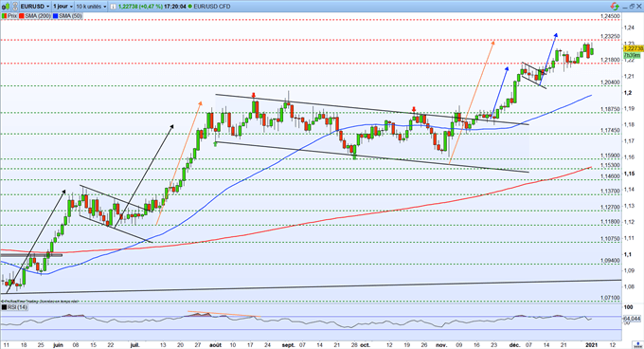Click the 1,14600 level label
644x349 pixels.
point(610,176)
